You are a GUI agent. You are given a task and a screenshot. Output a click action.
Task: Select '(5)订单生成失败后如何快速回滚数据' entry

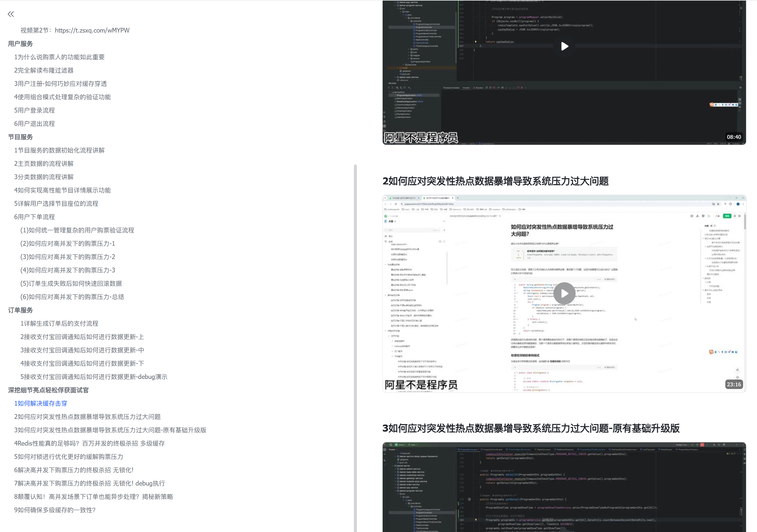point(71,283)
